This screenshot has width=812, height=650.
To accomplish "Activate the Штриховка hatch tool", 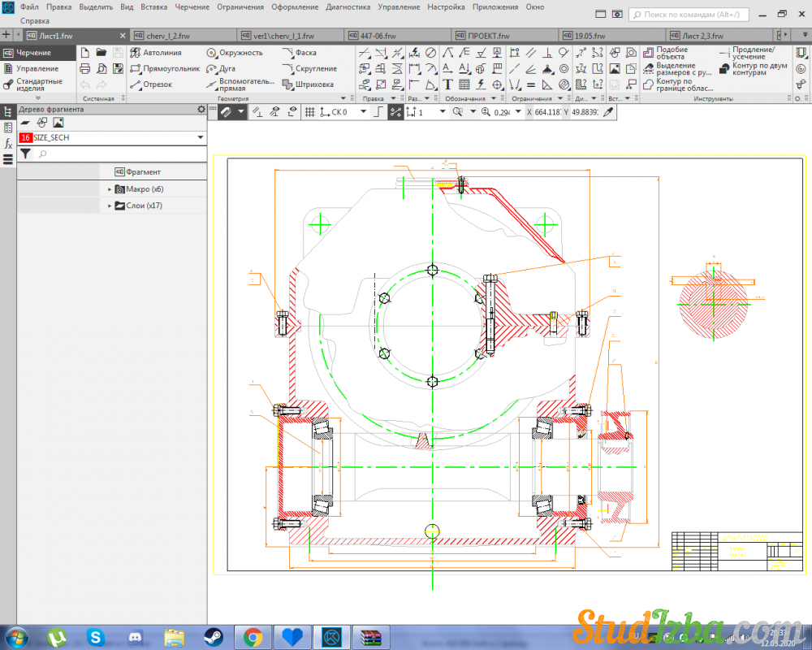I will pos(309,84).
